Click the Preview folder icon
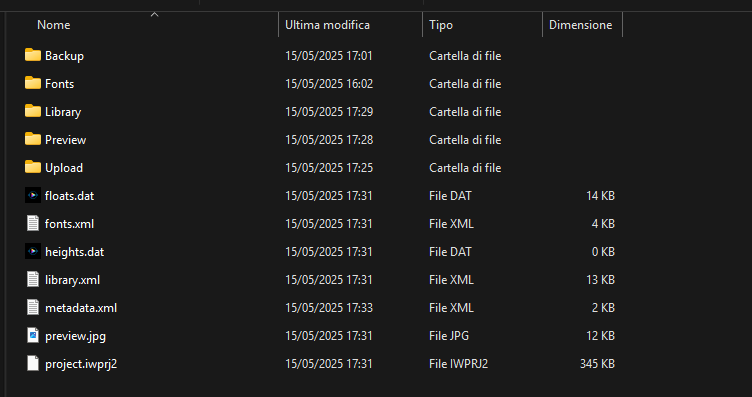Viewport: 752px width, 397px height. [x=33, y=139]
